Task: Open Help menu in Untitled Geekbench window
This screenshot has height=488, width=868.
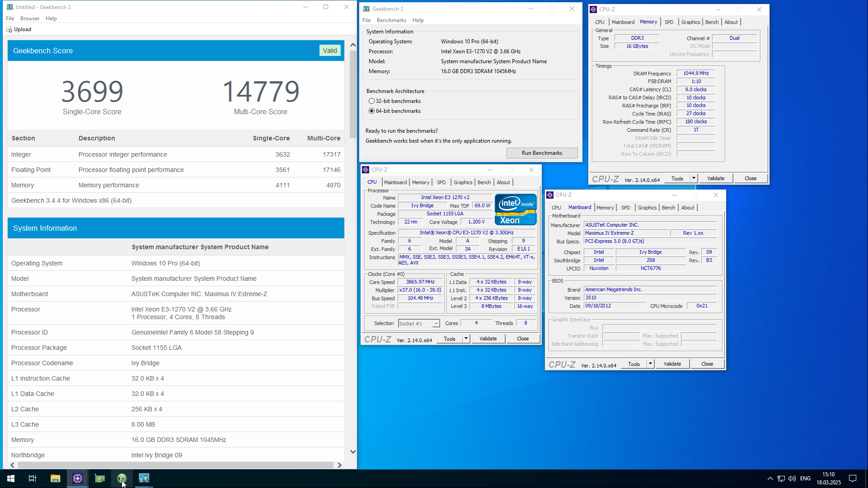Action: click(51, 19)
